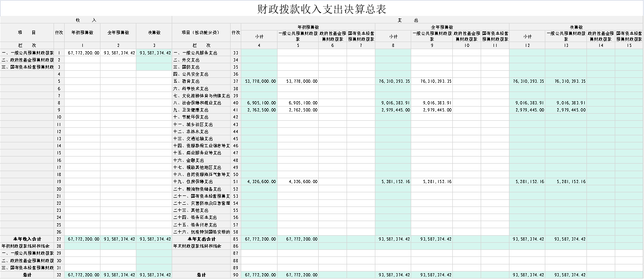Select the 二十四、债务还本支出 cell

pyautogui.click(x=201, y=217)
